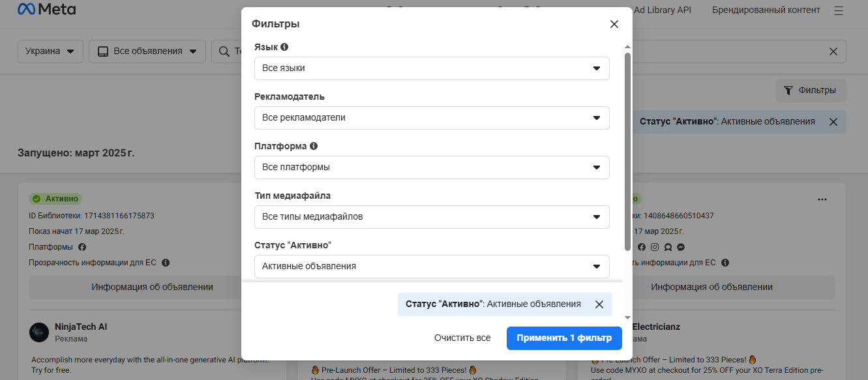
Task: Open the Ad Library API link
Action: (662, 10)
